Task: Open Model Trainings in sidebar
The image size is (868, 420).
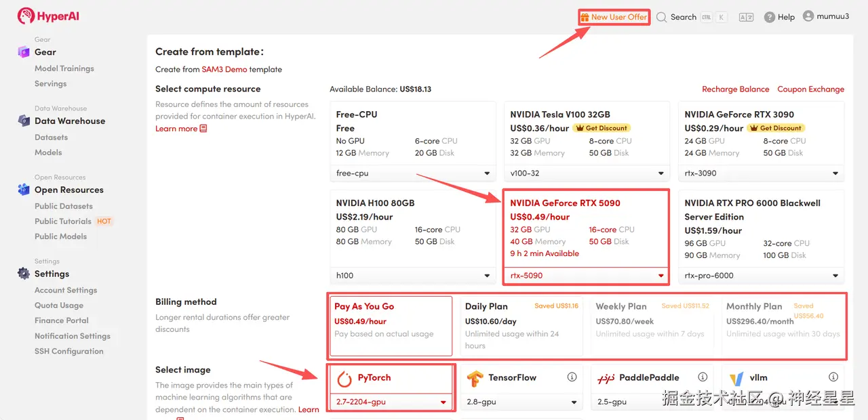Action: [64, 68]
